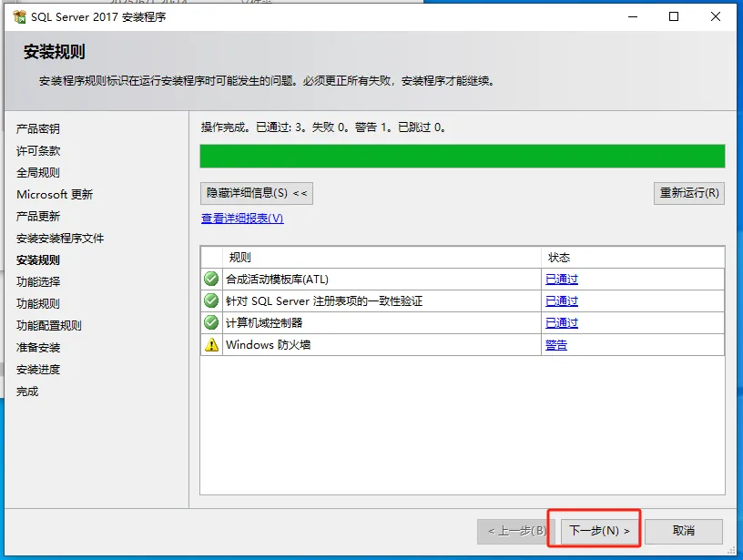The width and height of the screenshot is (743, 560).
Task: Select the 许可条款 step in sidebar
Action: pos(38,150)
